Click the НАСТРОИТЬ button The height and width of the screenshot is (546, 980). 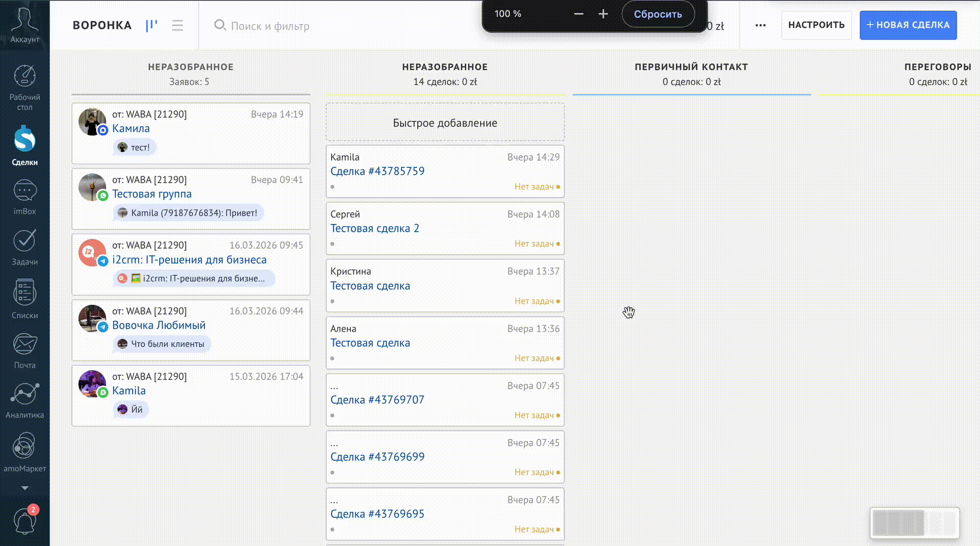816,25
